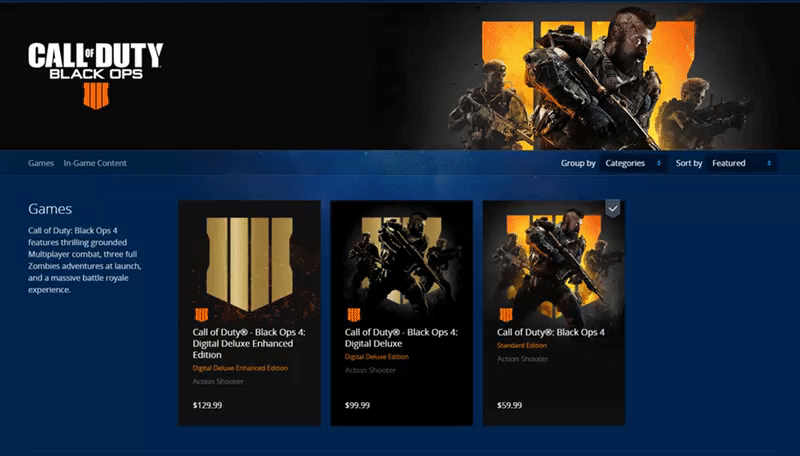Open Black Ops 4: Digital Deluxe title link
800x456 pixels.
pos(401,338)
